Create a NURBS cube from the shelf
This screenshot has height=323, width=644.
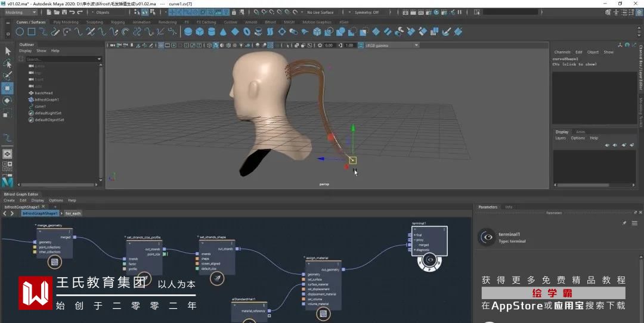(200, 32)
